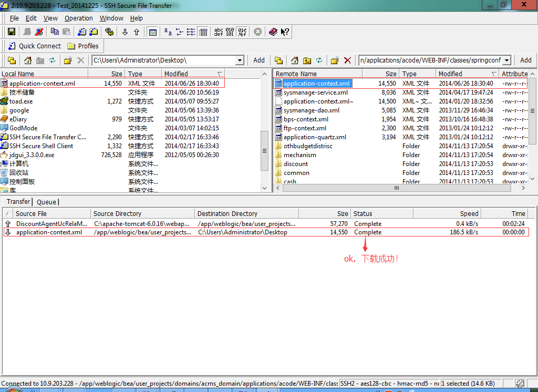The width and height of the screenshot is (538, 392).
Task: Switch to List view
Action: [191, 32]
